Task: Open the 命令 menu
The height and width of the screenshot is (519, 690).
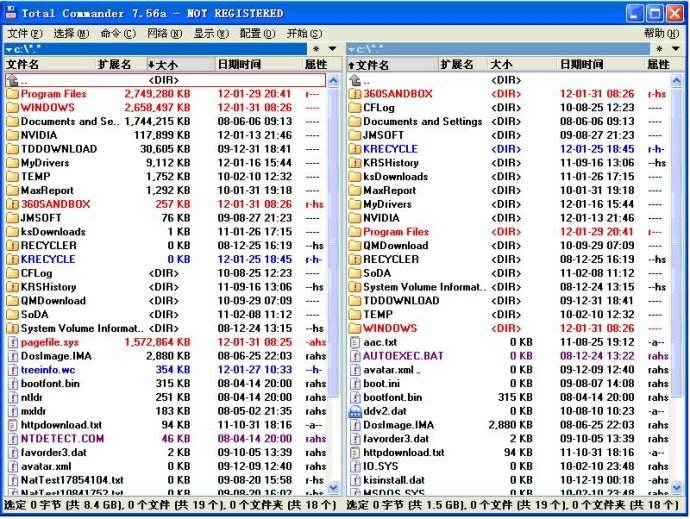Action: tap(118, 33)
